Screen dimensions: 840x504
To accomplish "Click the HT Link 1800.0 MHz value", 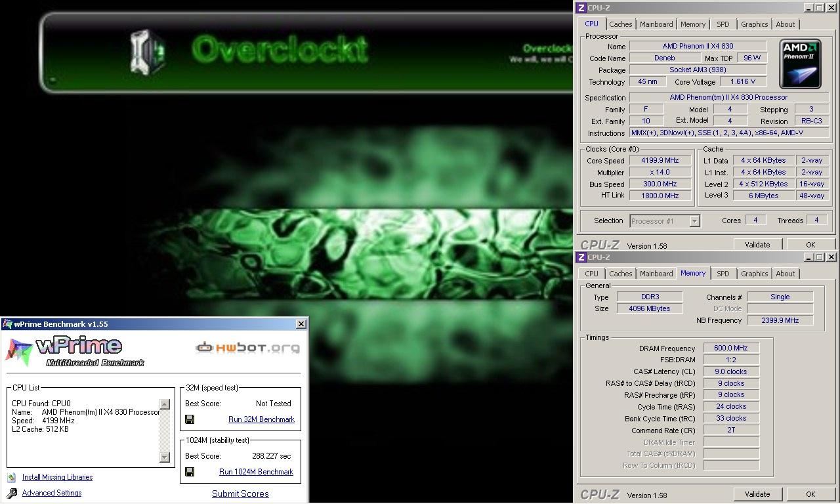I will point(660,195).
